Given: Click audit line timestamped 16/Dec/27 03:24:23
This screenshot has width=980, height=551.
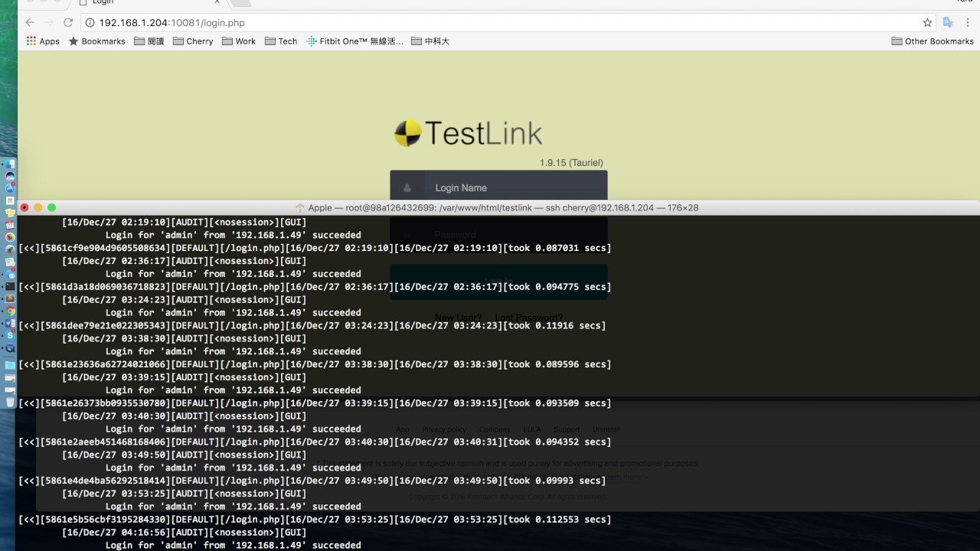Looking at the screenshot, I should coord(185,299).
